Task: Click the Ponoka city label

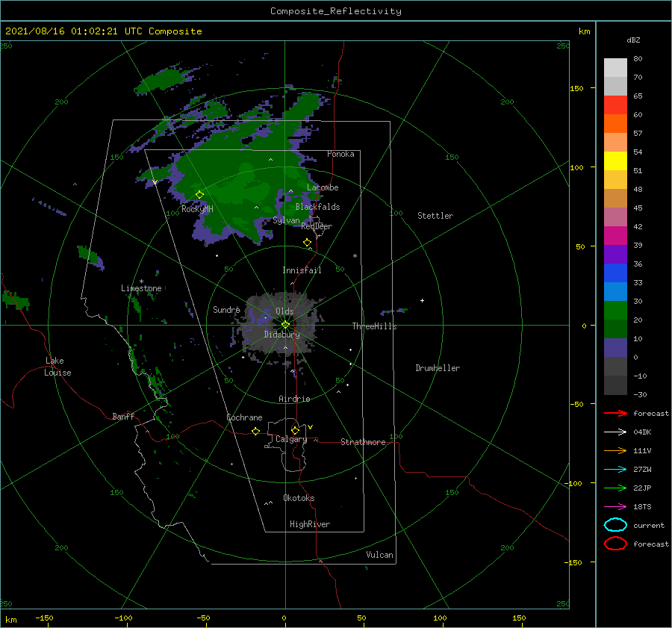Action: pyautogui.click(x=340, y=154)
